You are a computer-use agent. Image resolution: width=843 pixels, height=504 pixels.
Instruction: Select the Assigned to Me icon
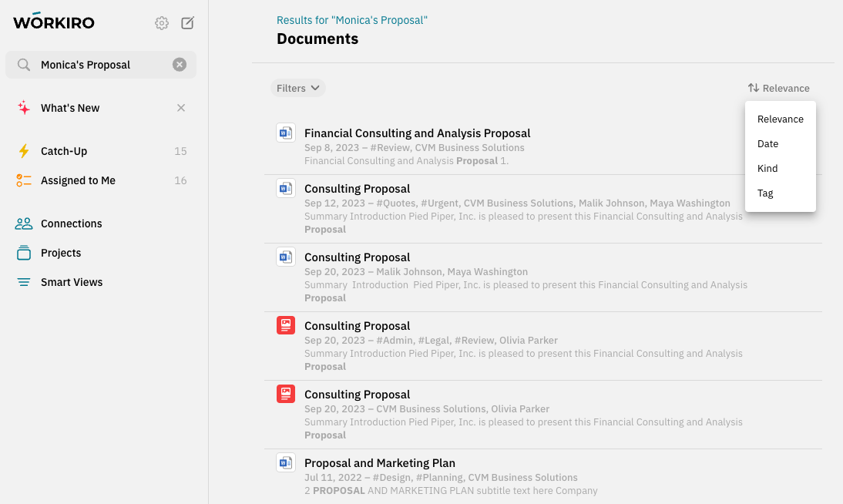pos(24,180)
